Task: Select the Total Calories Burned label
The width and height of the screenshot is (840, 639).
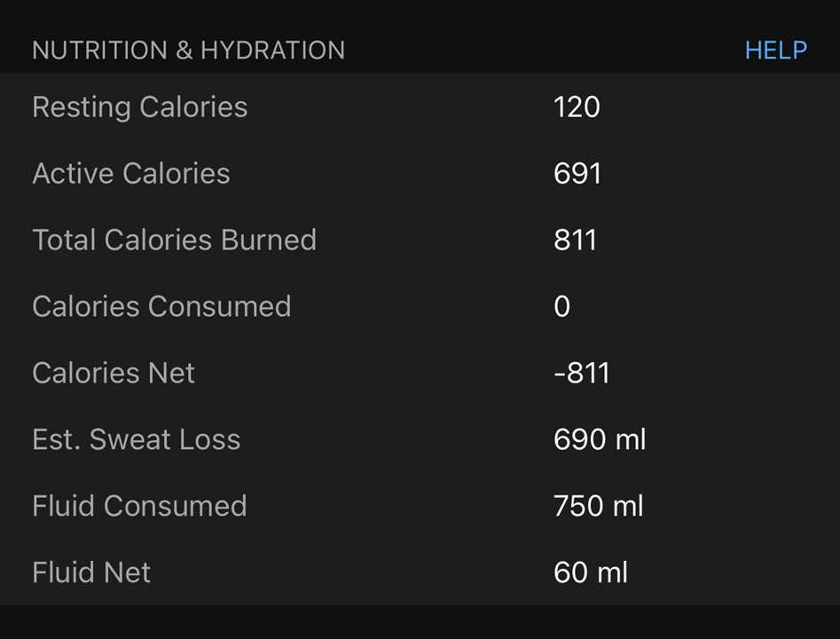Action: (174, 240)
